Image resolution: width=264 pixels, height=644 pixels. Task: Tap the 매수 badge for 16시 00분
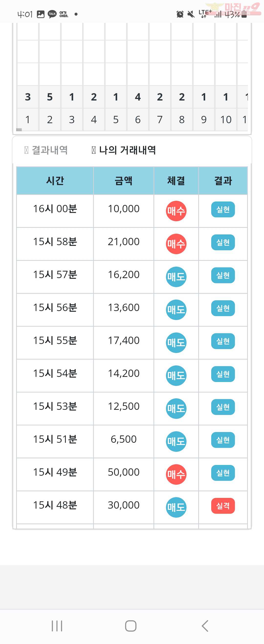[x=176, y=211]
